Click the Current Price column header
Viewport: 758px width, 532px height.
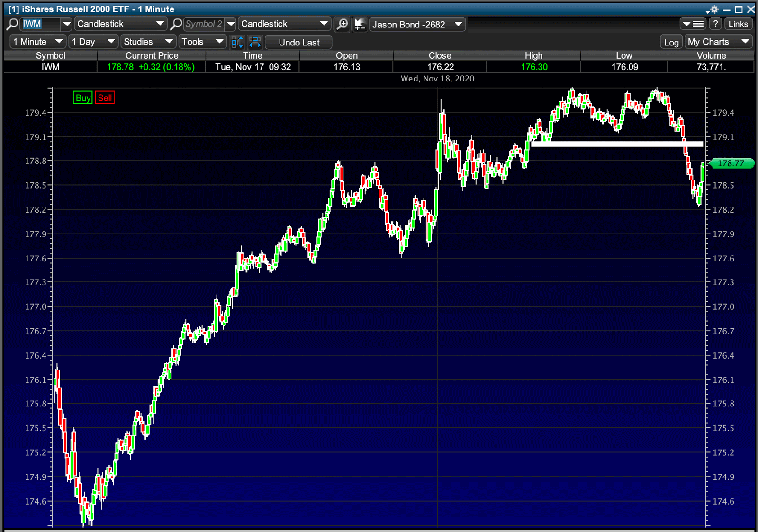[152, 55]
